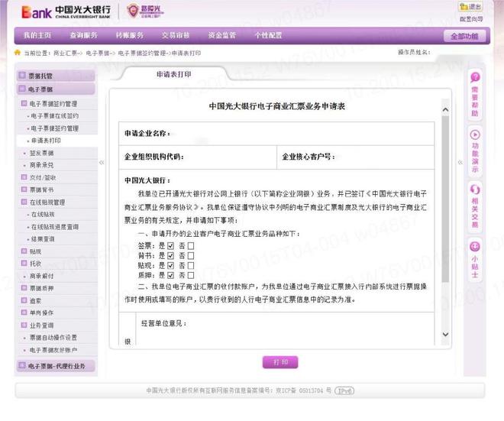
Task: Expand the 在线贴现管理 tree node
Action: pyautogui.click(x=25, y=202)
